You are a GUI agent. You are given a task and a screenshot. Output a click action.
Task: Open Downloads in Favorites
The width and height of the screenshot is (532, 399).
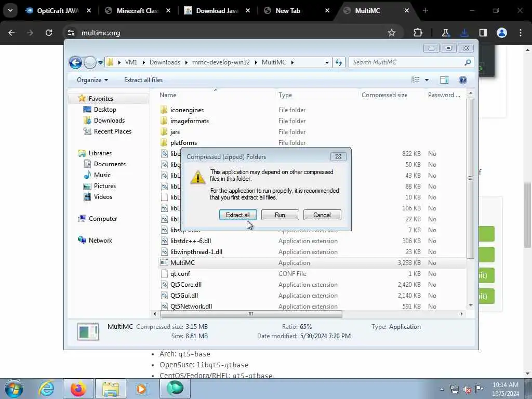click(x=109, y=121)
